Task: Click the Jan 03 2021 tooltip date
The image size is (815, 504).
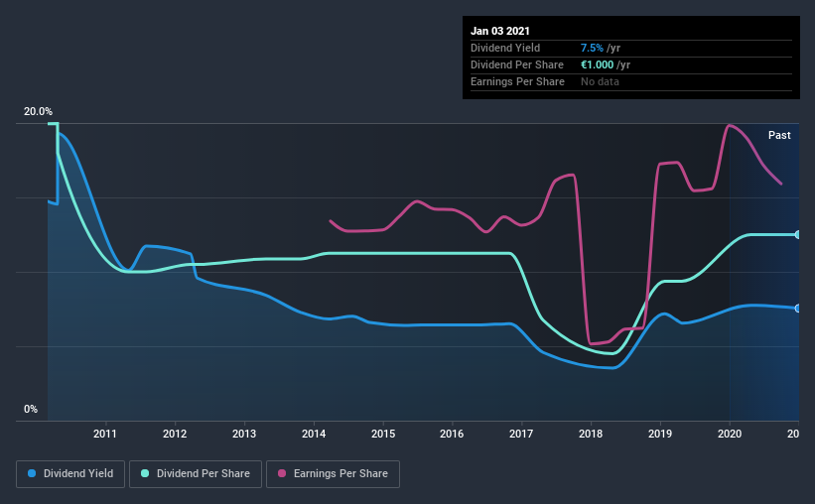Action: 500,31
